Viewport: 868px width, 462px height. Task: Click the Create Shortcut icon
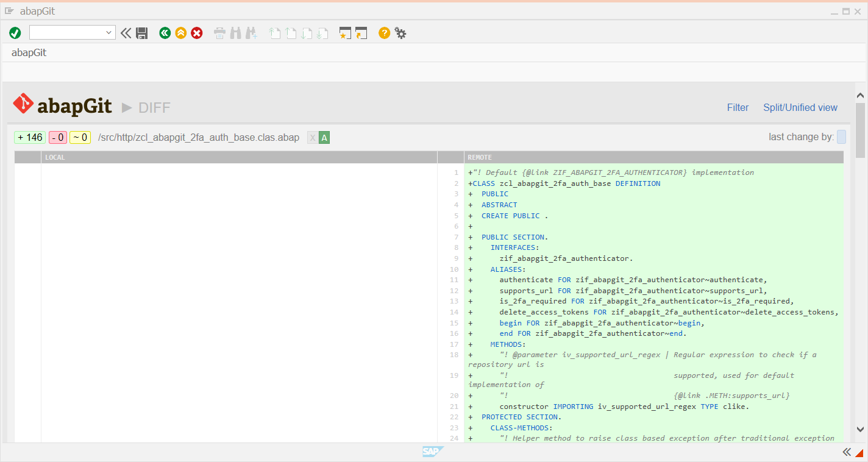(x=361, y=33)
